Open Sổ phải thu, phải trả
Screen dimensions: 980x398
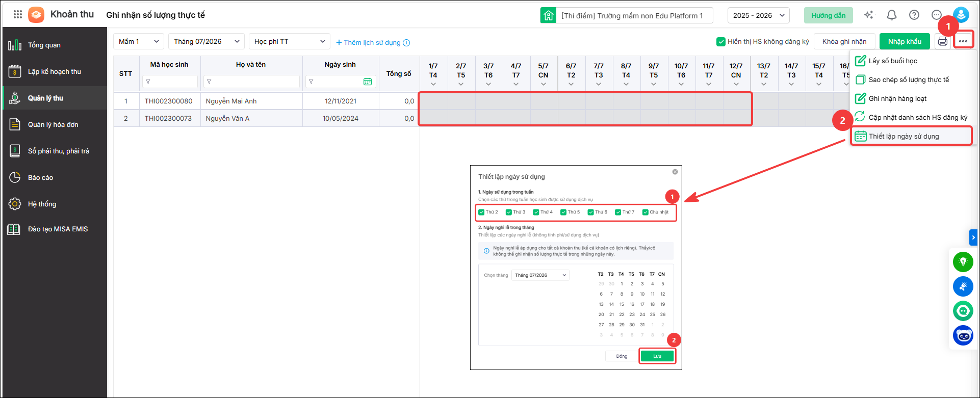tap(55, 151)
